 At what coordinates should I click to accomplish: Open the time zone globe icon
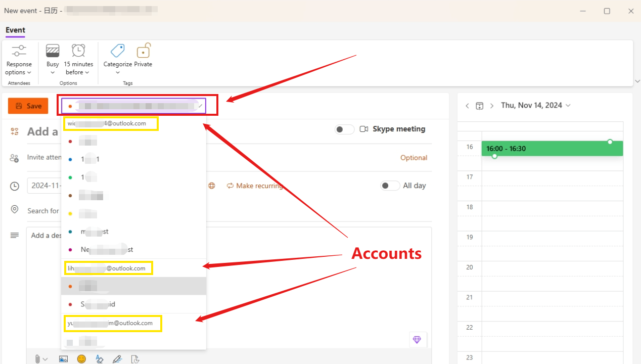pos(212,186)
